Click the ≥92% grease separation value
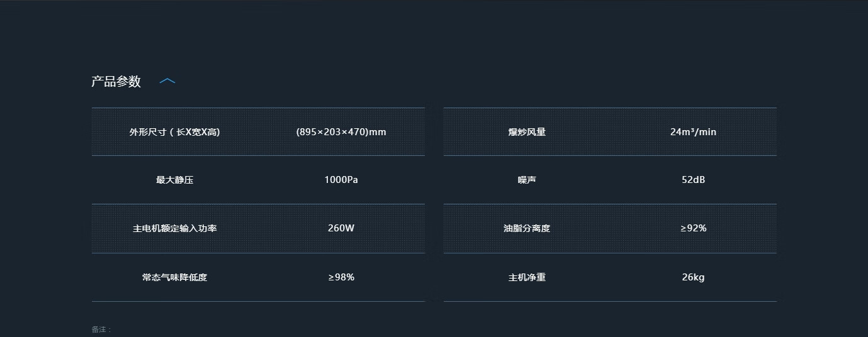 pyautogui.click(x=693, y=228)
